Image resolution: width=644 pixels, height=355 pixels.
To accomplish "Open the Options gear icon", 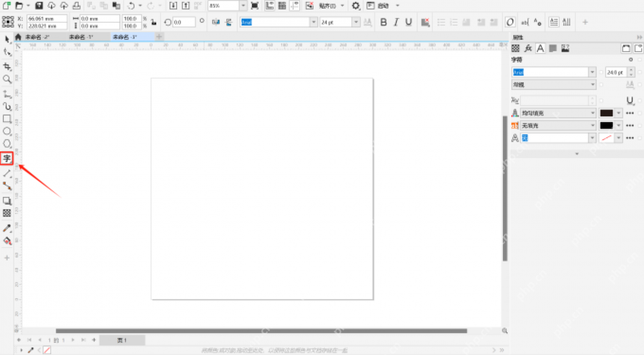I will coord(355,6).
